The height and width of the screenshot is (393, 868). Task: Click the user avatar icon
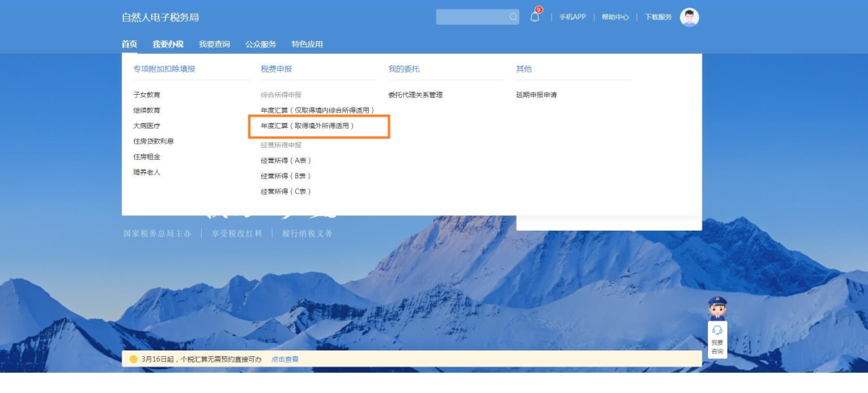tap(689, 17)
